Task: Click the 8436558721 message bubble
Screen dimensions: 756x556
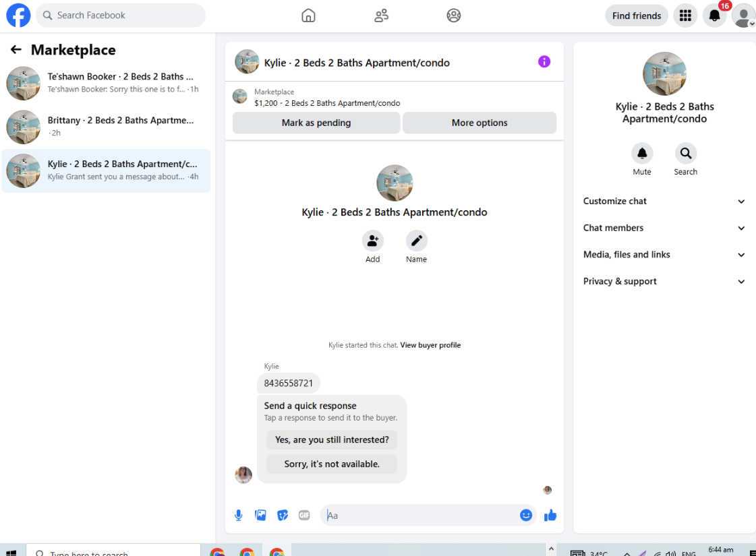Action: tap(289, 383)
